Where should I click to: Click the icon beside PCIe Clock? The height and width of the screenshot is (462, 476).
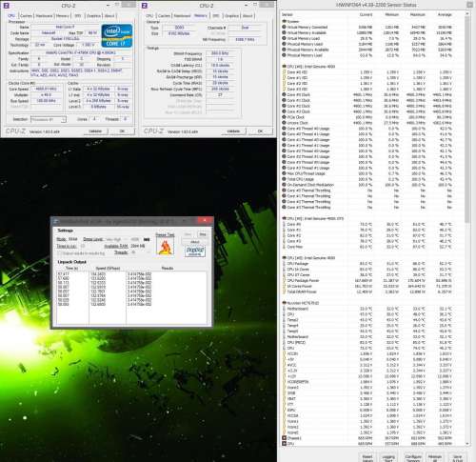click(284, 117)
